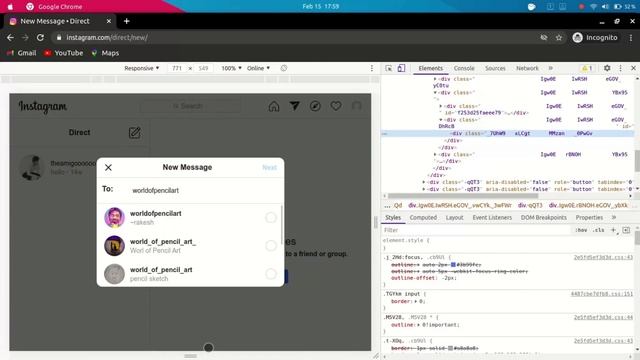Open the YouTube bookmark
The width and height of the screenshot is (640, 360).
tap(63, 53)
